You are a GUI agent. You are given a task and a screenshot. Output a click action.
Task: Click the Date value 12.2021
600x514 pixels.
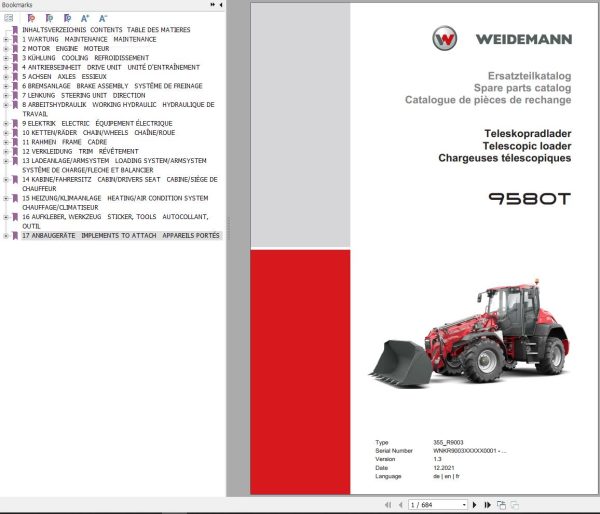click(x=444, y=468)
